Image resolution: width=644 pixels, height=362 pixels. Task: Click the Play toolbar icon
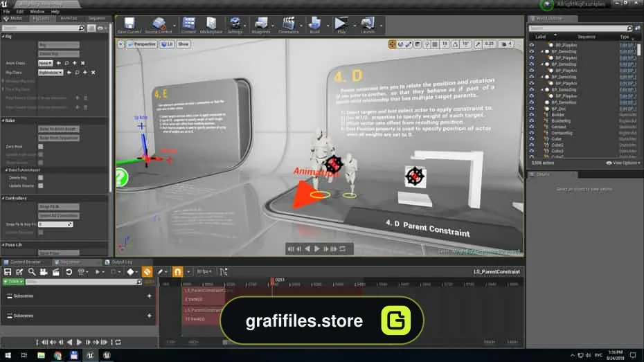tap(341, 26)
